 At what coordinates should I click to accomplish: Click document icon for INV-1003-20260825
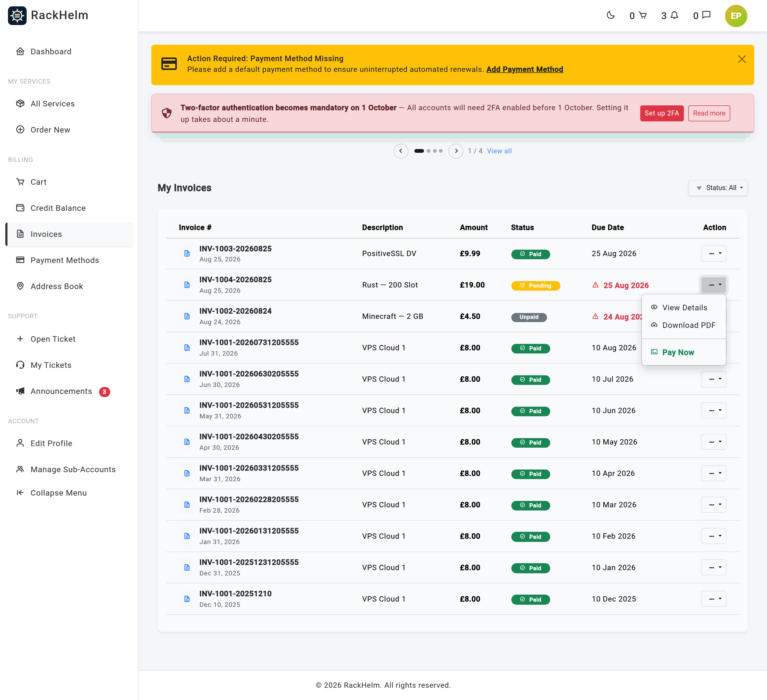pos(187,254)
